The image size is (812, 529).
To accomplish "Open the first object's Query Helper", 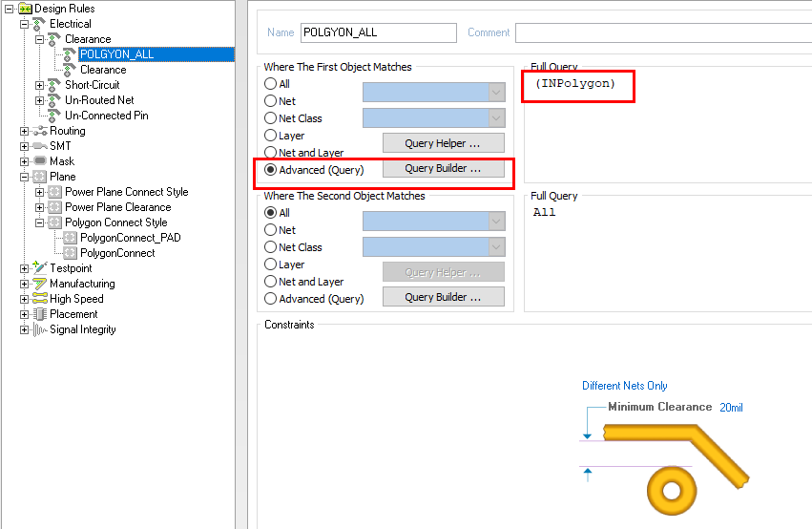I will tap(443, 144).
